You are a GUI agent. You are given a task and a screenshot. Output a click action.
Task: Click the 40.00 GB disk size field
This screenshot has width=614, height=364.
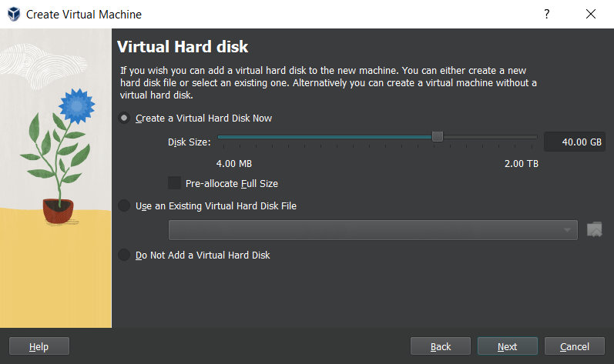pyautogui.click(x=573, y=142)
